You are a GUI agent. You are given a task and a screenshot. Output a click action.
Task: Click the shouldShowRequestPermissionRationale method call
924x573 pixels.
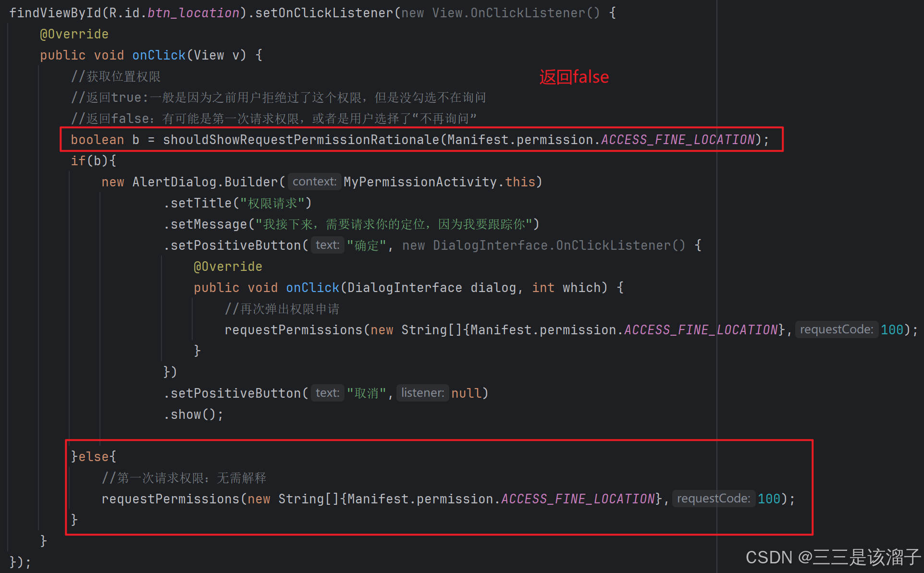pyautogui.click(x=301, y=140)
